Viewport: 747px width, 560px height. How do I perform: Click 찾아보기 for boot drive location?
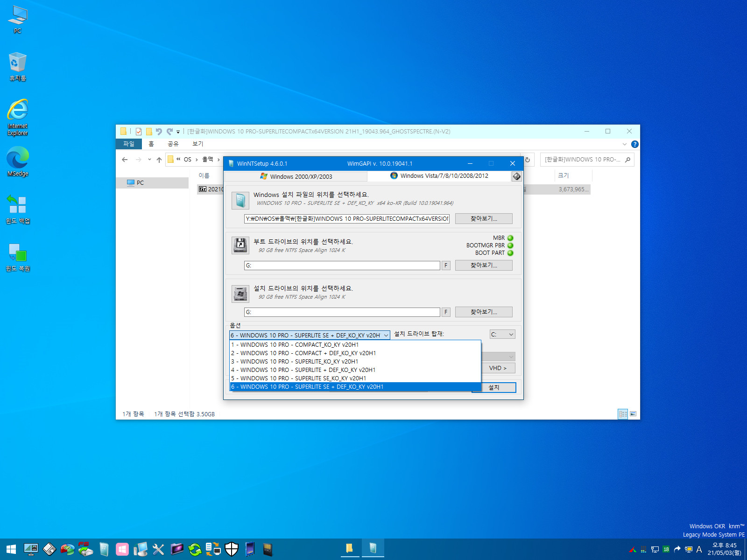pos(484,265)
